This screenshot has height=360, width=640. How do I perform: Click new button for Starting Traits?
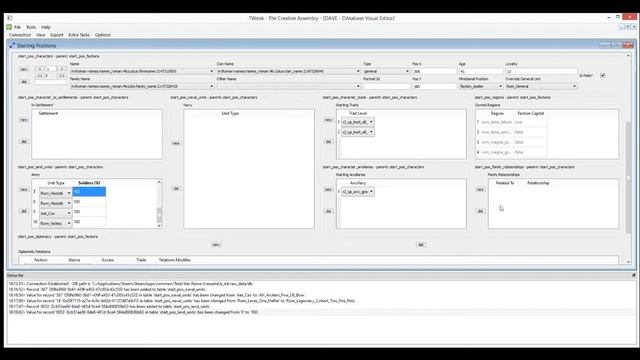click(x=328, y=120)
